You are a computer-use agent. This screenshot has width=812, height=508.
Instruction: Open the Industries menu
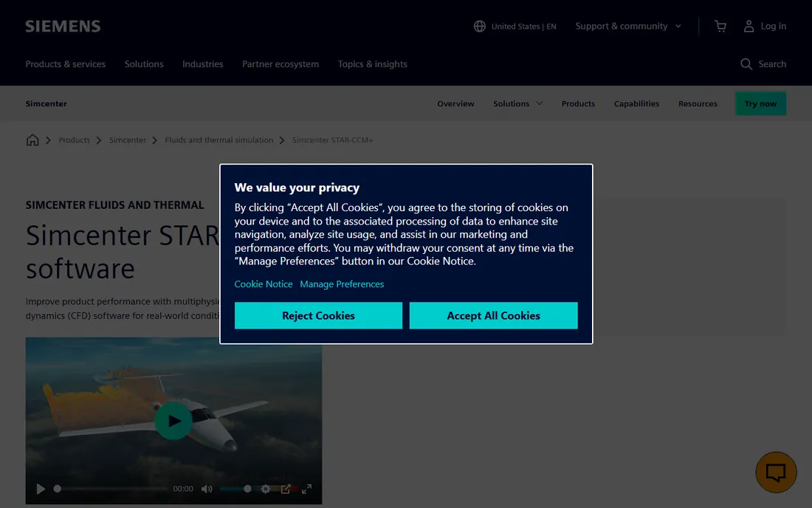coord(202,63)
